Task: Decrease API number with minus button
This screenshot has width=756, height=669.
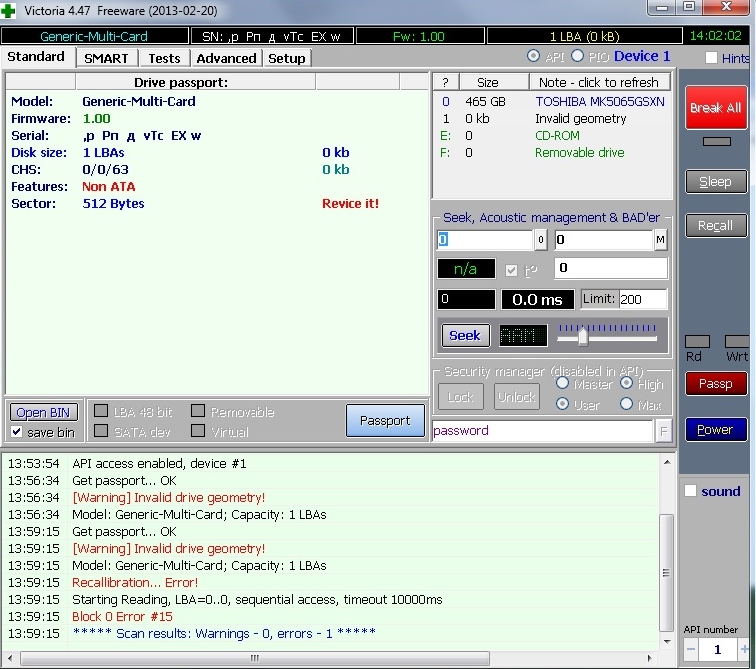Action: [x=690, y=649]
